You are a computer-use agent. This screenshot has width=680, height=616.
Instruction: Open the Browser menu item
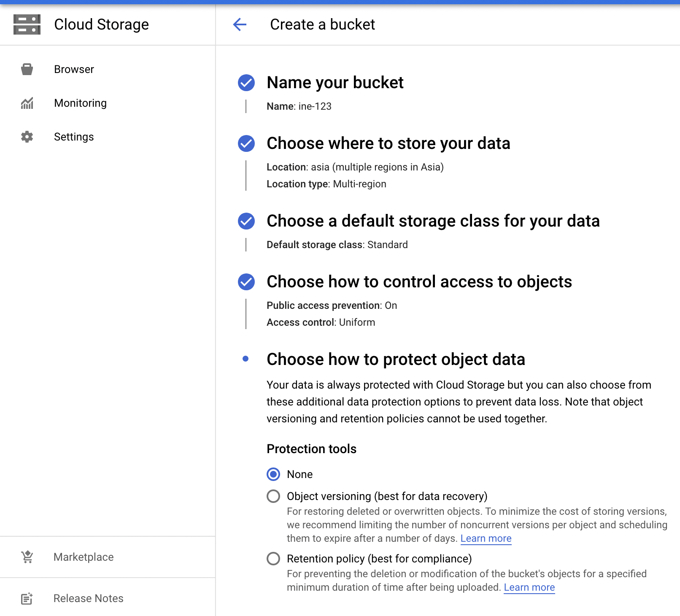[74, 69]
